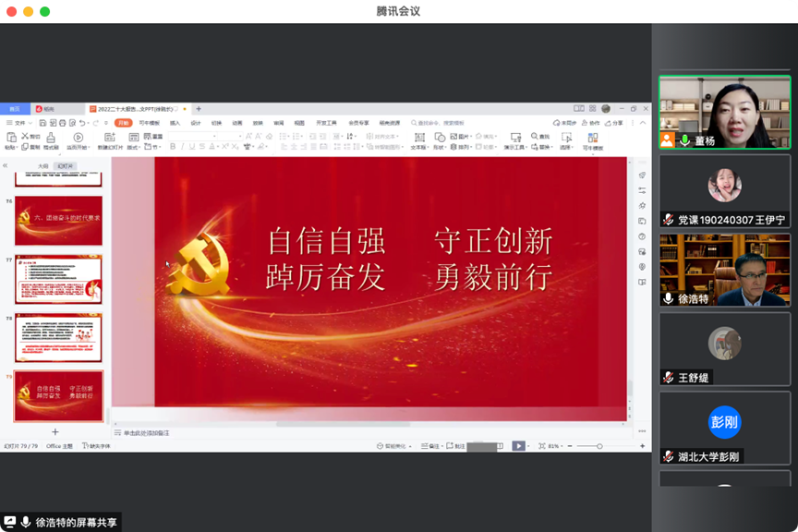The height and width of the screenshot is (532, 798).
Task: Adjust the zoom slider in status bar
Action: 598,446
